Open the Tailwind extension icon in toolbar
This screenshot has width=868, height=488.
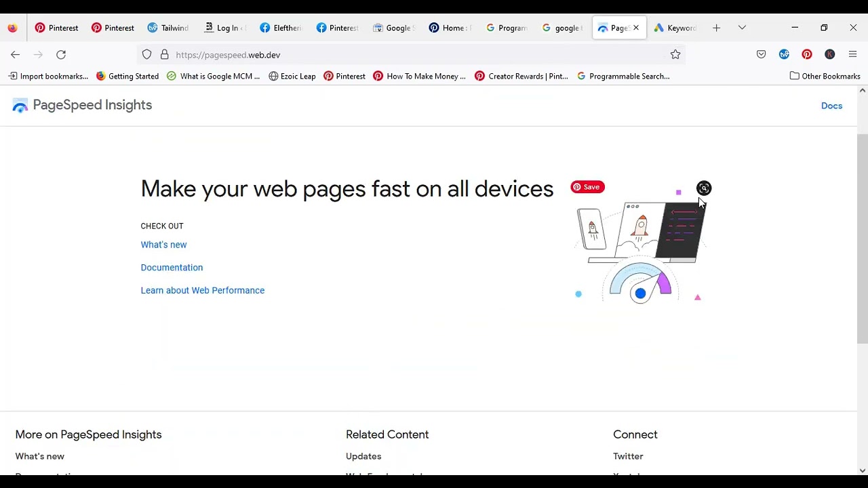tap(784, 54)
